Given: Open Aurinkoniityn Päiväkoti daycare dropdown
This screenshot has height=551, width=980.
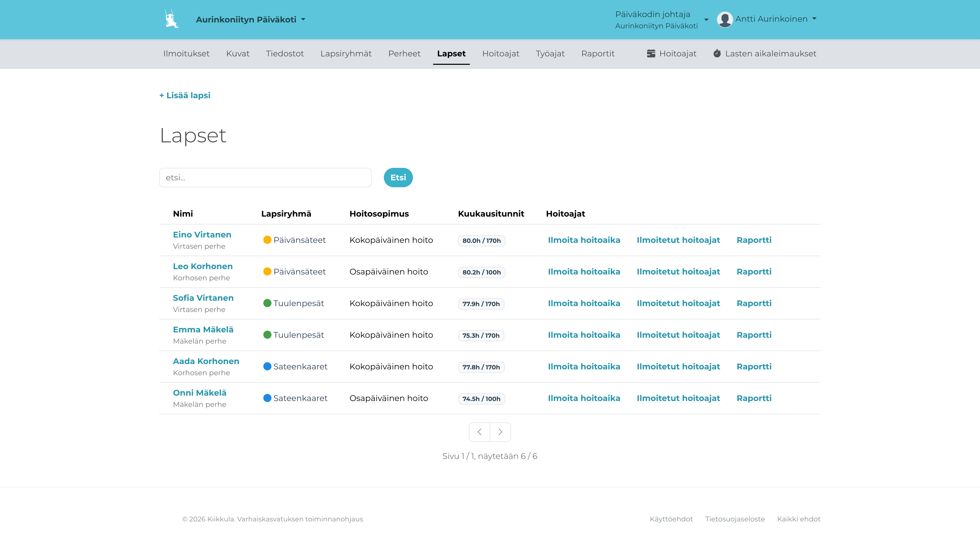Looking at the screenshot, I should (251, 19).
